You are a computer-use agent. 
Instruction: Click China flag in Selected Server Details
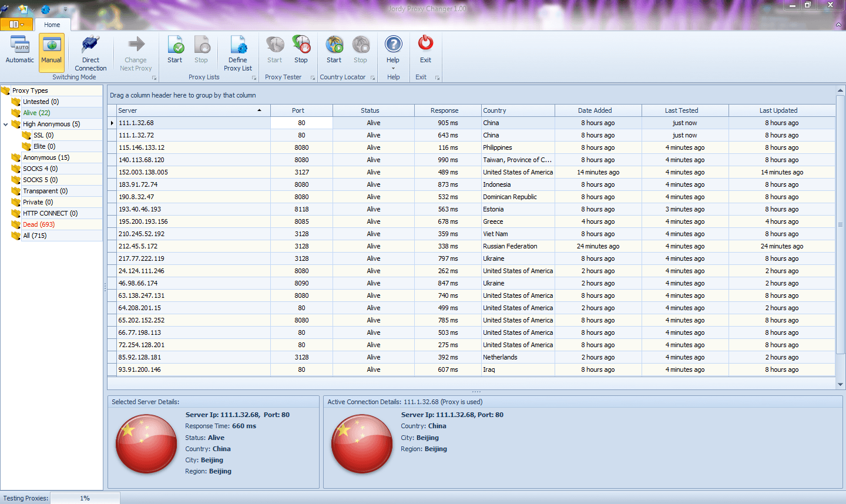146,443
